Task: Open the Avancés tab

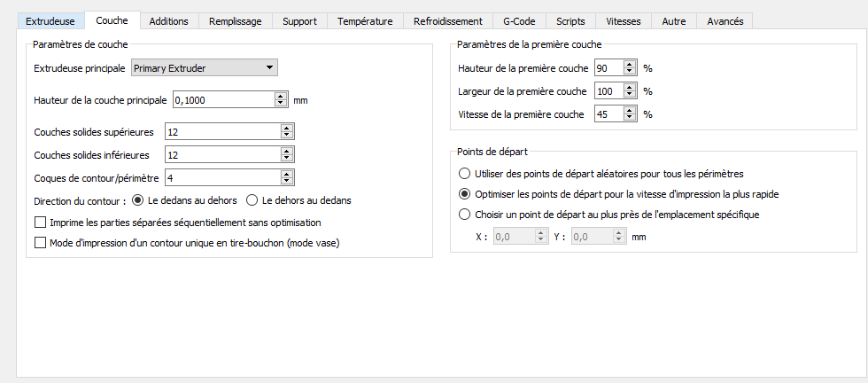Action: [725, 21]
